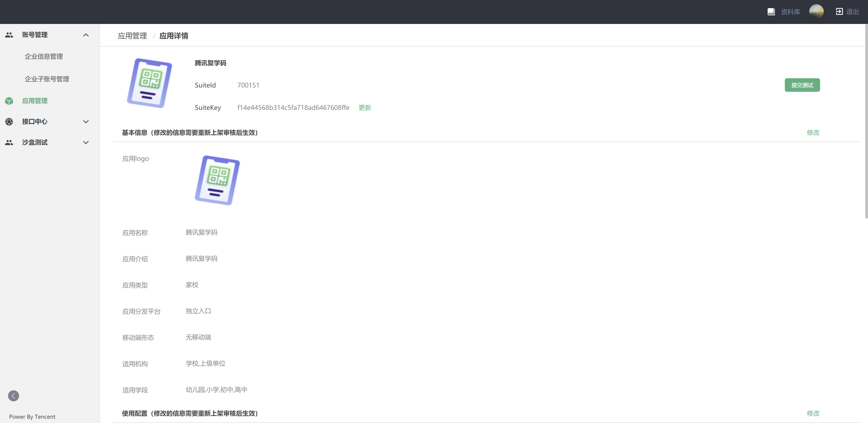Click the 资料库 book icon

[x=771, y=12]
